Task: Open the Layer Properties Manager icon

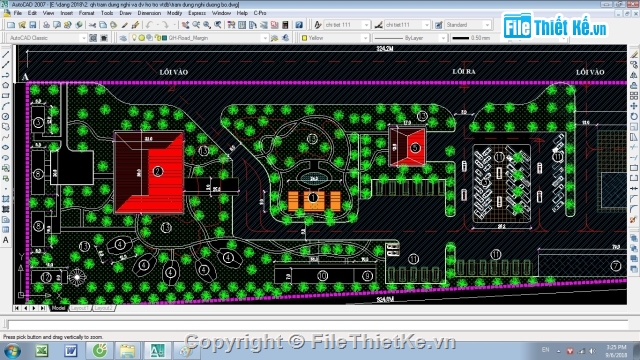Action: pos(123,38)
